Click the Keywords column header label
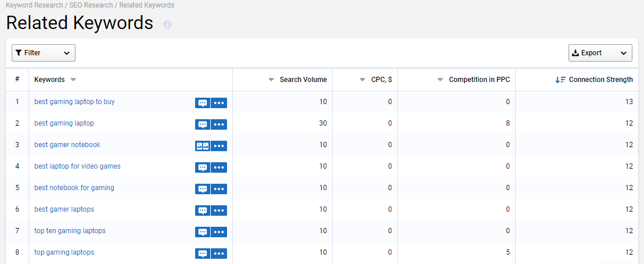Image resolution: width=644 pixels, height=264 pixels. (49, 80)
